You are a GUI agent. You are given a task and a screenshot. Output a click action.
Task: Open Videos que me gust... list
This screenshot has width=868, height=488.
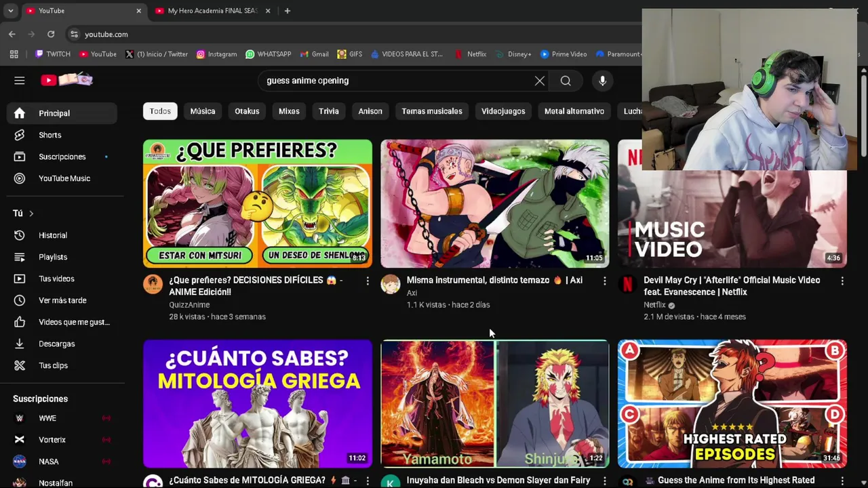[62, 322]
